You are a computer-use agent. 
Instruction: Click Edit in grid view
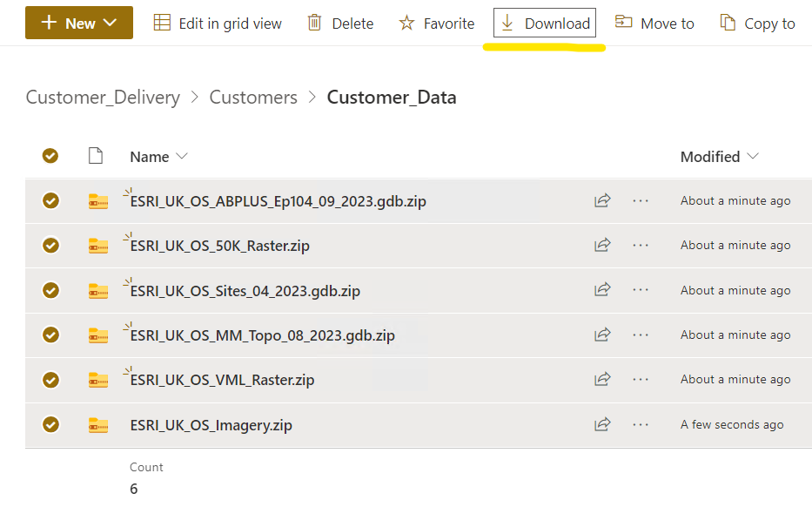[218, 24]
